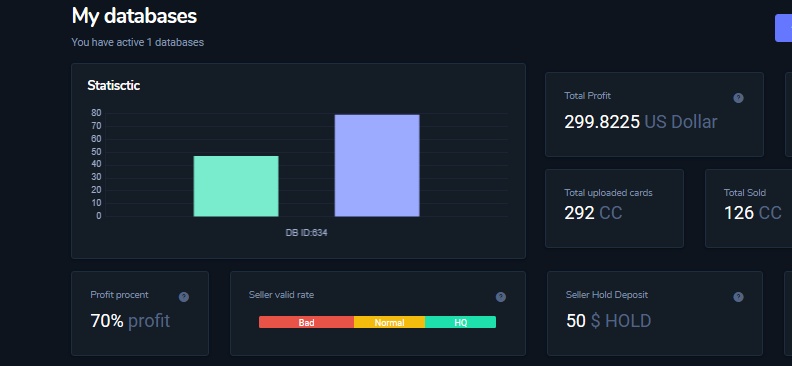Select the green bar in the chart
Image resolution: width=792 pixels, height=366 pixels.
pos(236,186)
